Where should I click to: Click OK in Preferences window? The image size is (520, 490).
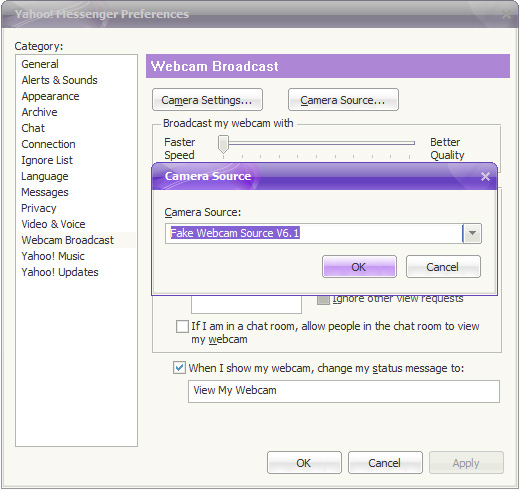[304, 463]
